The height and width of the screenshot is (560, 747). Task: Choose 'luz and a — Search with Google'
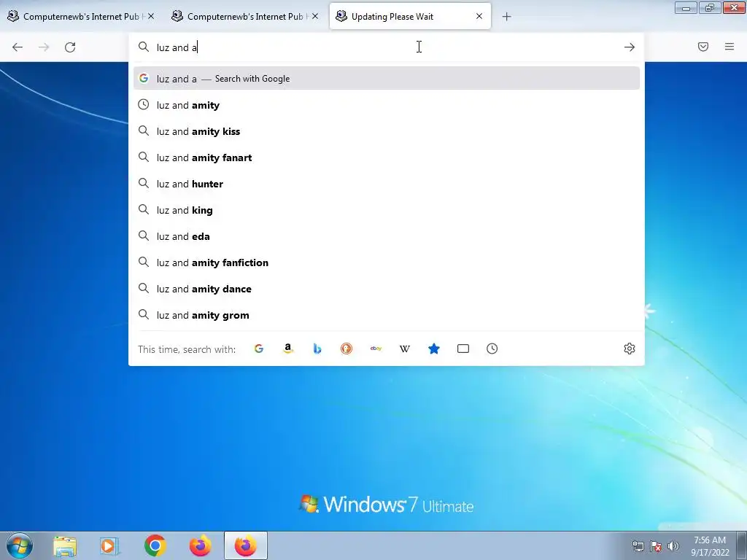pyautogui.click(x=387, y=79)
